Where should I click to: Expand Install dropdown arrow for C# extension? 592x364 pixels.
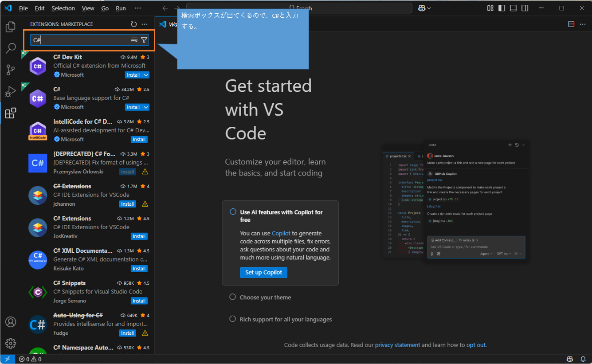[x=146, y=107]
